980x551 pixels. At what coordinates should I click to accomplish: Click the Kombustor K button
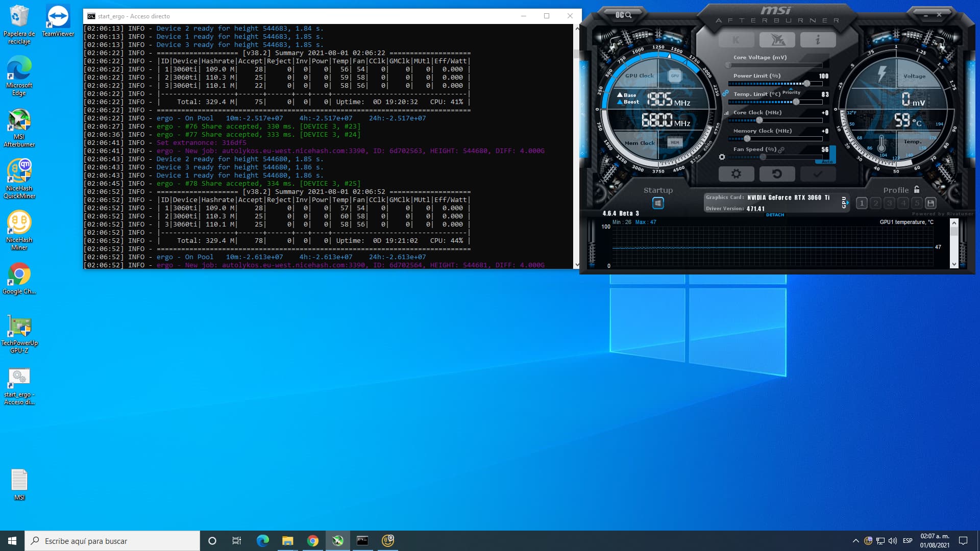click(736, 40)
